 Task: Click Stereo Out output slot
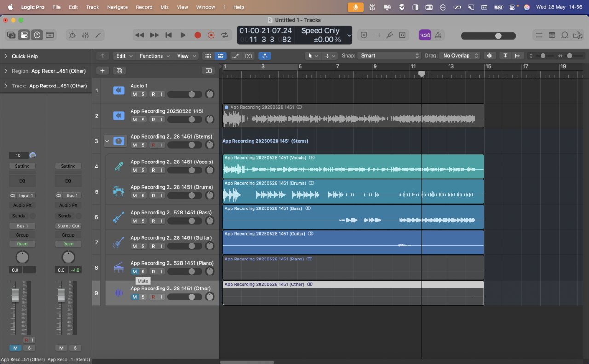tap(68, 226)
